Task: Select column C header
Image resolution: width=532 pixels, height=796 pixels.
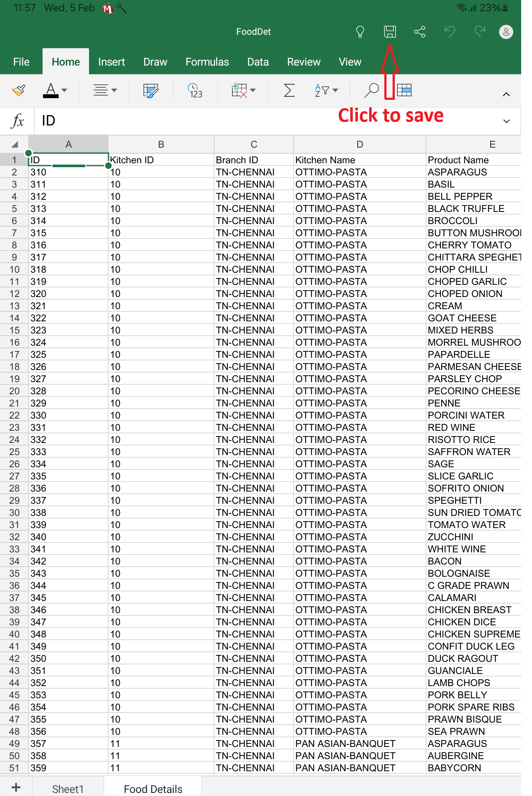Action: (254, 144)
